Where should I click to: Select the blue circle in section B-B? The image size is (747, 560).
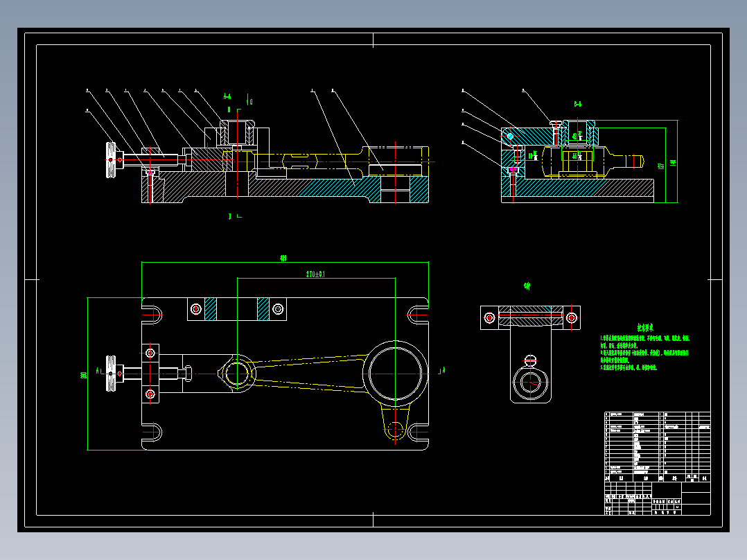pyautogui.click(x=510, y=137)
